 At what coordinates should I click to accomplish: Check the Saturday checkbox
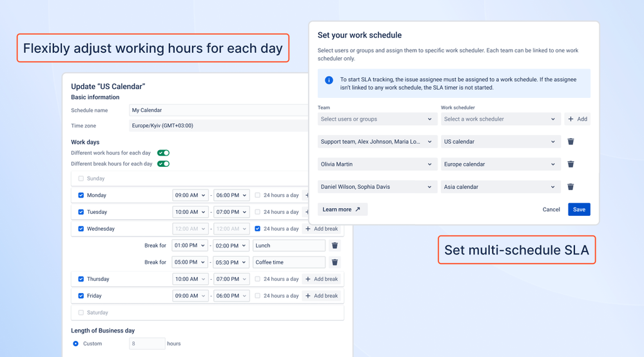pos(81,313)
